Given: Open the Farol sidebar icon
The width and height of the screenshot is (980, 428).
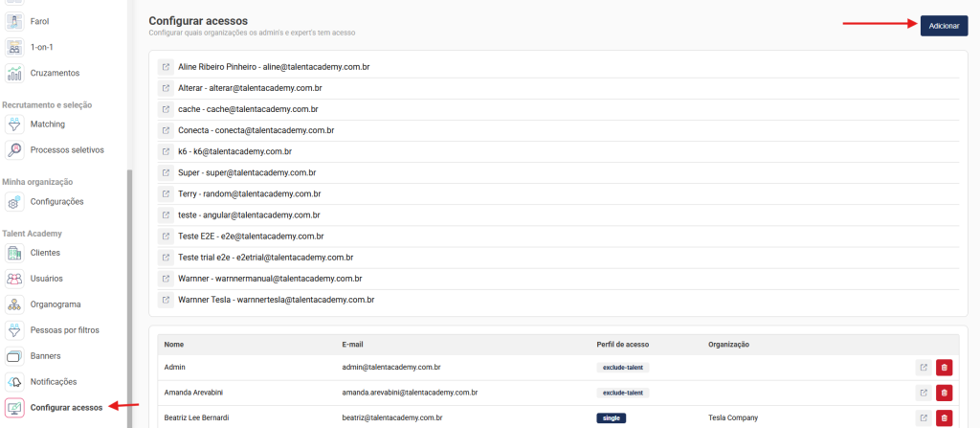Looking at the screenshot, I should coord(15,20).
